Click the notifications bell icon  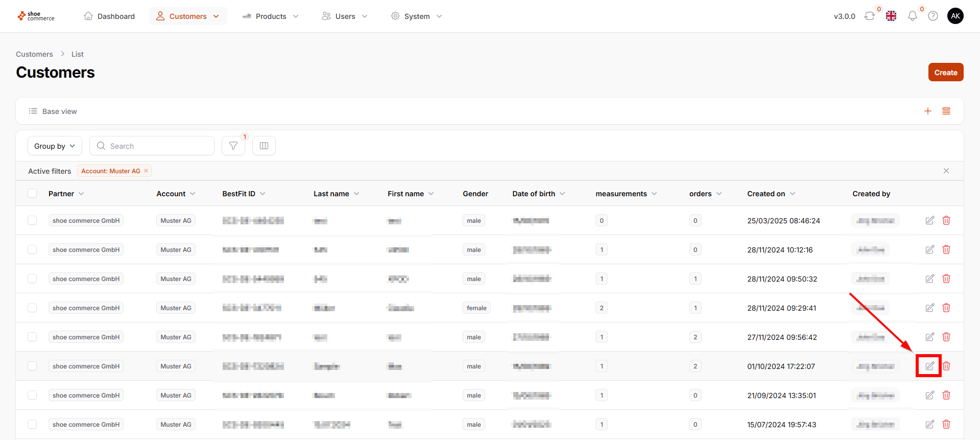912,16
